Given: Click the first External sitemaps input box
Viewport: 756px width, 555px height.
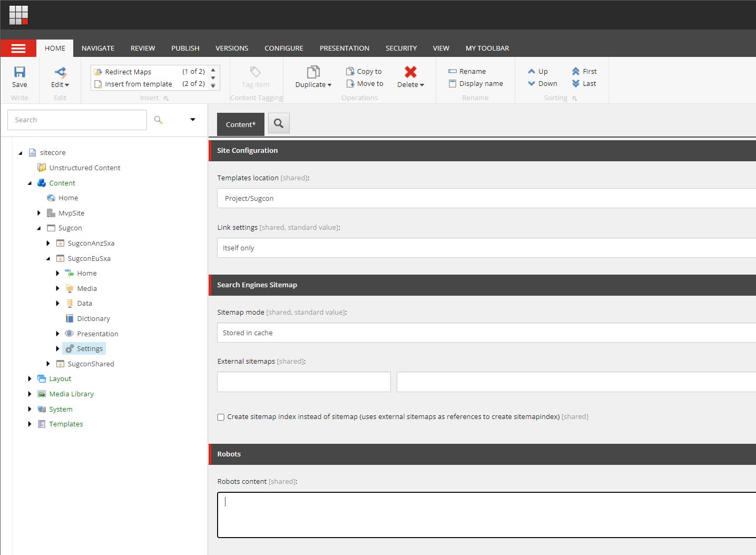Looking at the screenshot, I should 304,382.
